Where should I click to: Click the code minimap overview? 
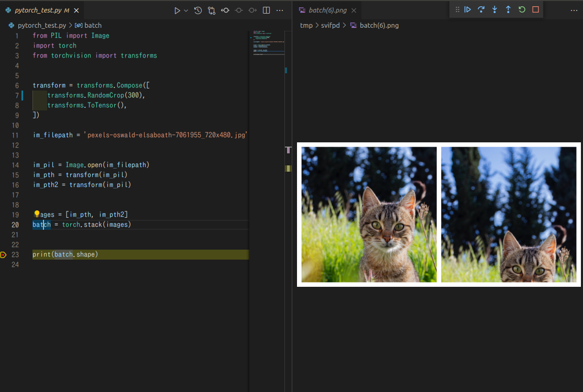pos(268,43)
